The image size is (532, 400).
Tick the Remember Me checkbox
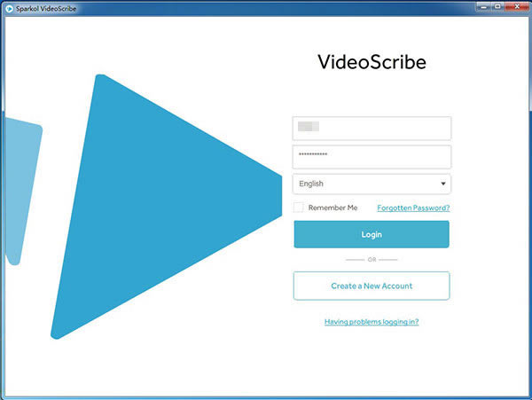click(299, 208)
